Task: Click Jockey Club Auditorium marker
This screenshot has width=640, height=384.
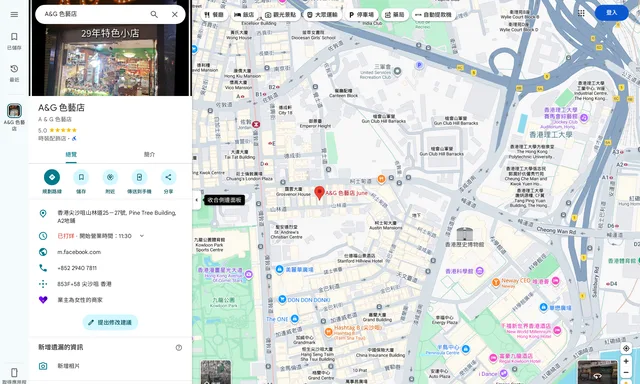Action: 584,118
